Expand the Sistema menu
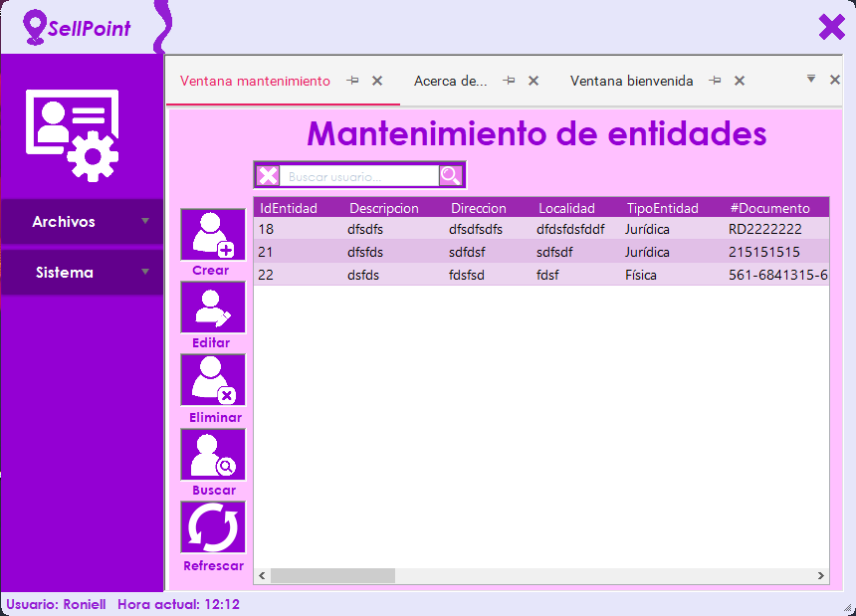The image size is (856, 616). (x=82, y=273)
